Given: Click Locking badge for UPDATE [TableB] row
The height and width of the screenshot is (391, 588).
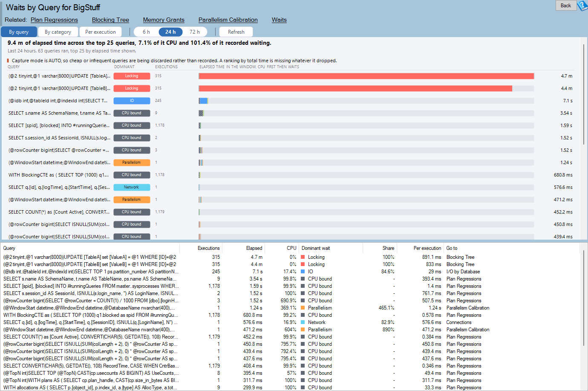Looking at the screenshot, I should [x=132, y=88].
